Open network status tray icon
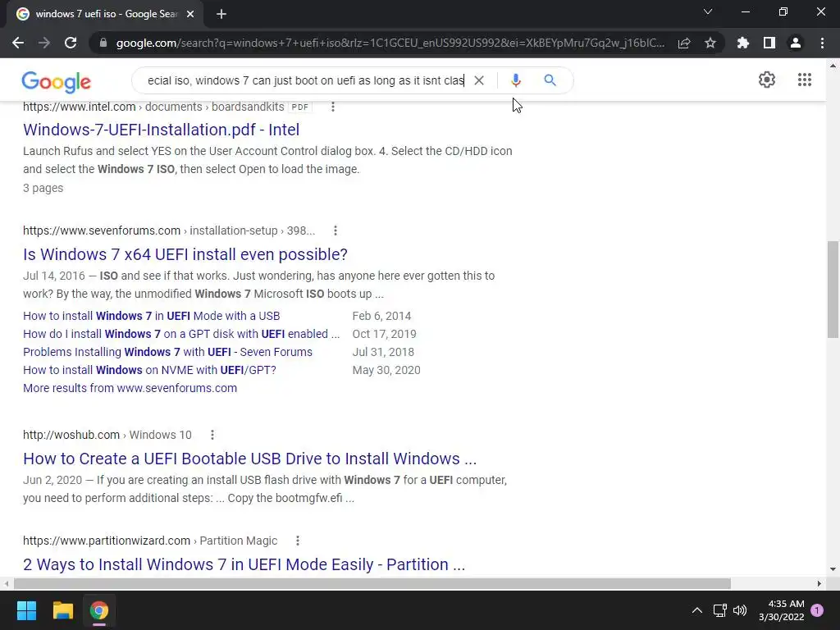 tap(719, 610)
